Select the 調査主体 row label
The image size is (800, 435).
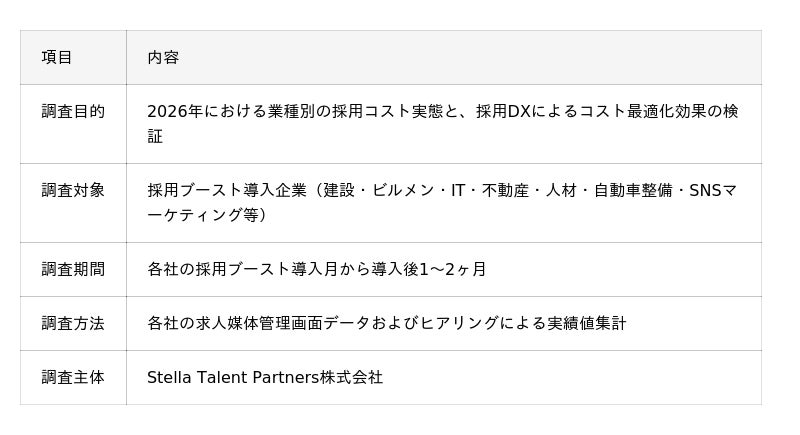click(73, 377)
